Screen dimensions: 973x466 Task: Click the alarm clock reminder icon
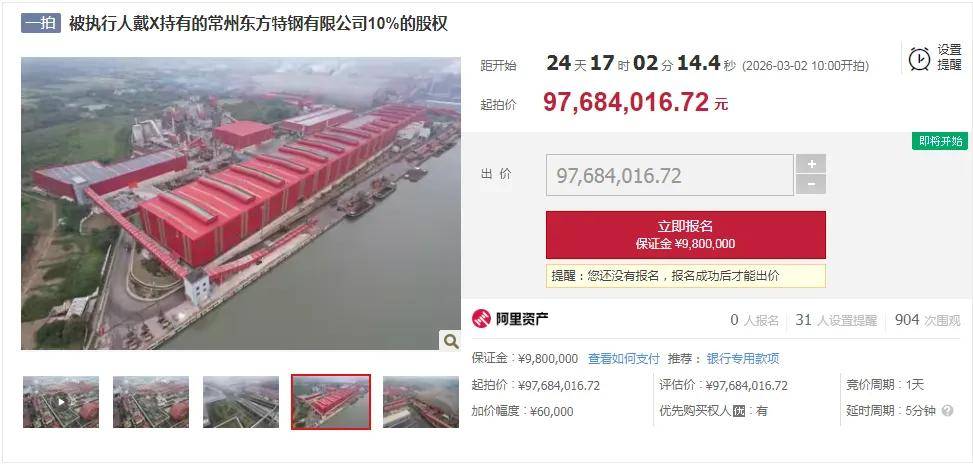(919, 58)
